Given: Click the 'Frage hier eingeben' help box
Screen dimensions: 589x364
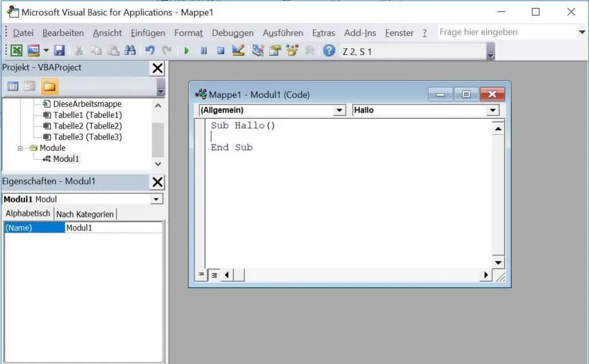Looking at the screenshot, I should [507, 32].
